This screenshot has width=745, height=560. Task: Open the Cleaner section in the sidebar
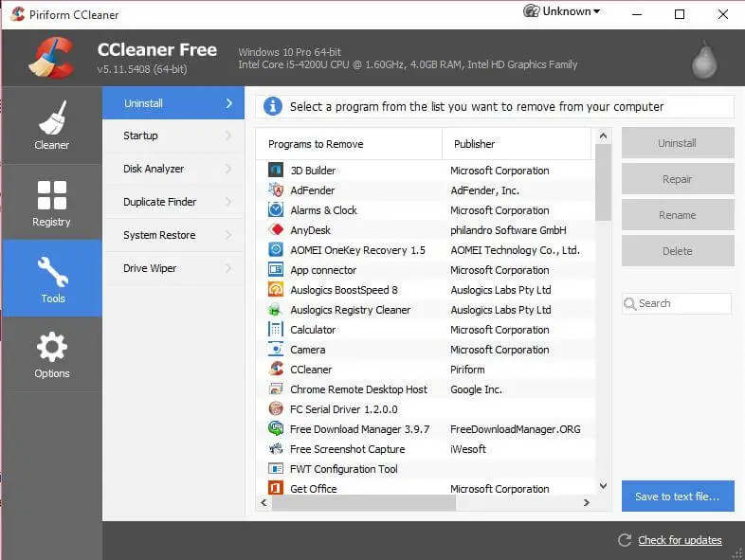[x=52, y=125]
